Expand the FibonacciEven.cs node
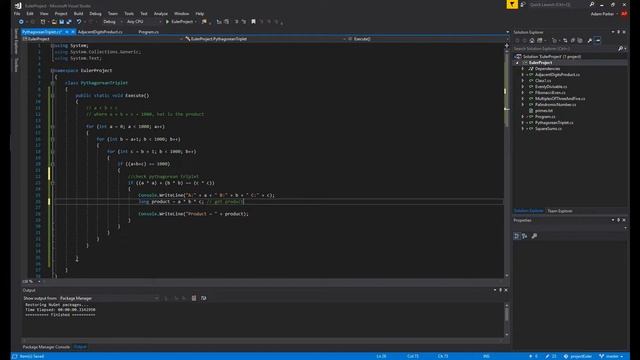 tap(523, 93)
